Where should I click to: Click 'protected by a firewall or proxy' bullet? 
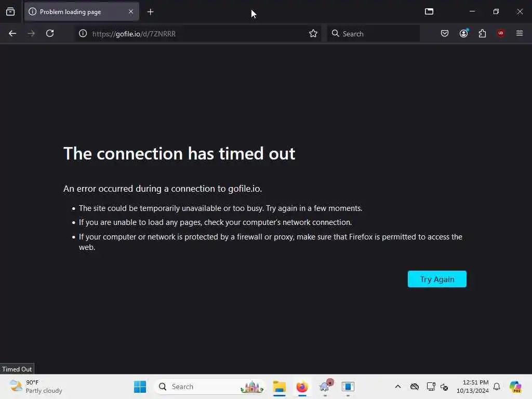270,242
